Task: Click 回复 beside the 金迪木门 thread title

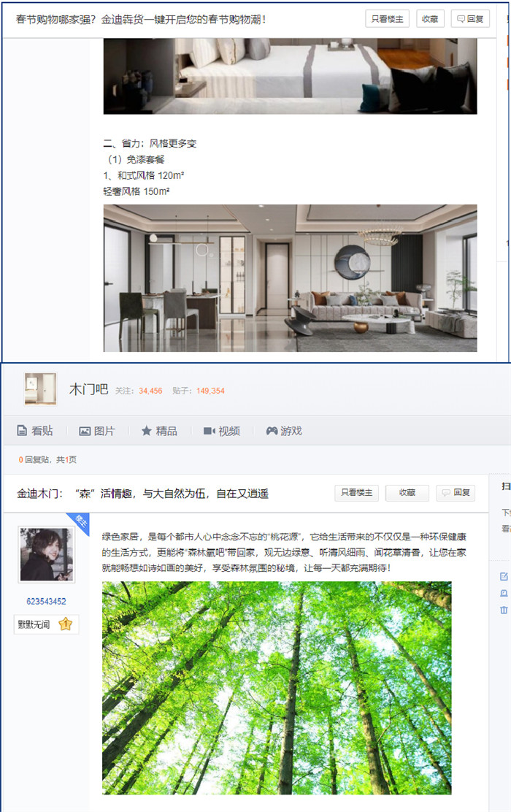Action: pyautogui.click(x=456, y=492)
